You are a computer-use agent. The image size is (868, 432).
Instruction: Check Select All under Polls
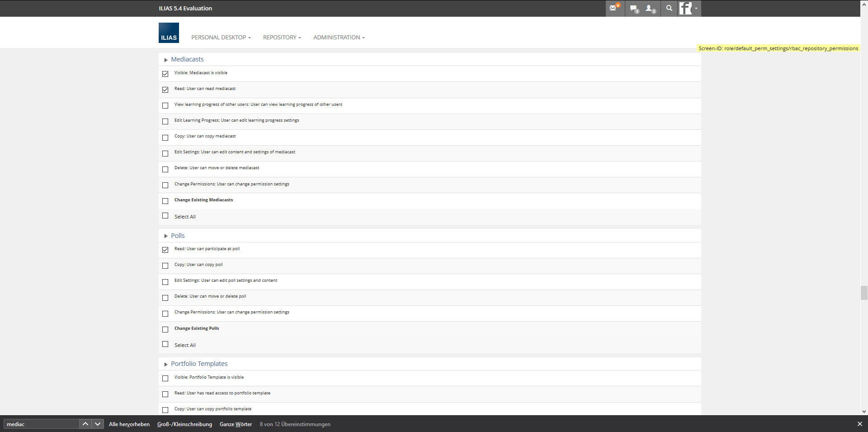[x=165, y=344]
